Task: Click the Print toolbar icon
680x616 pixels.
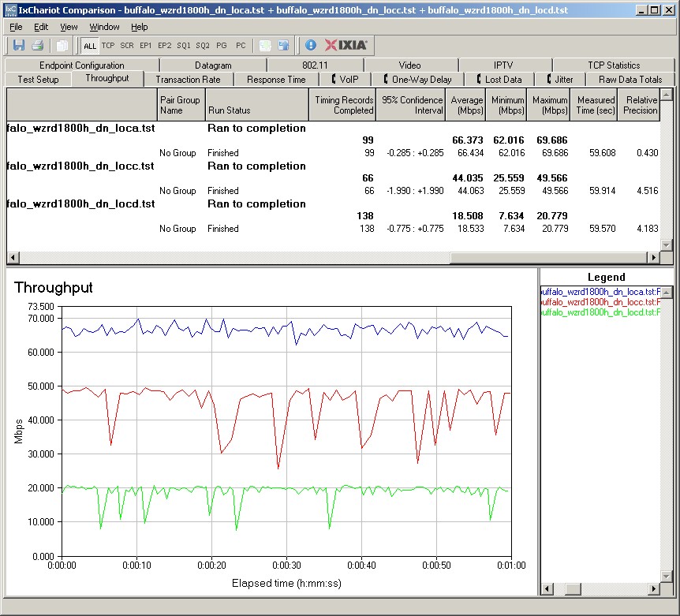Action: click(37, 45)
